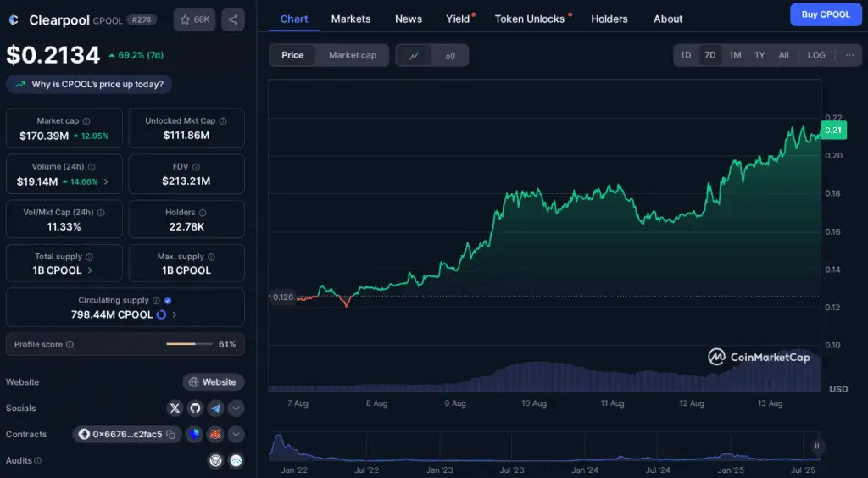
Task: Click the Clearpool logo icon
Action: point(14,20)
